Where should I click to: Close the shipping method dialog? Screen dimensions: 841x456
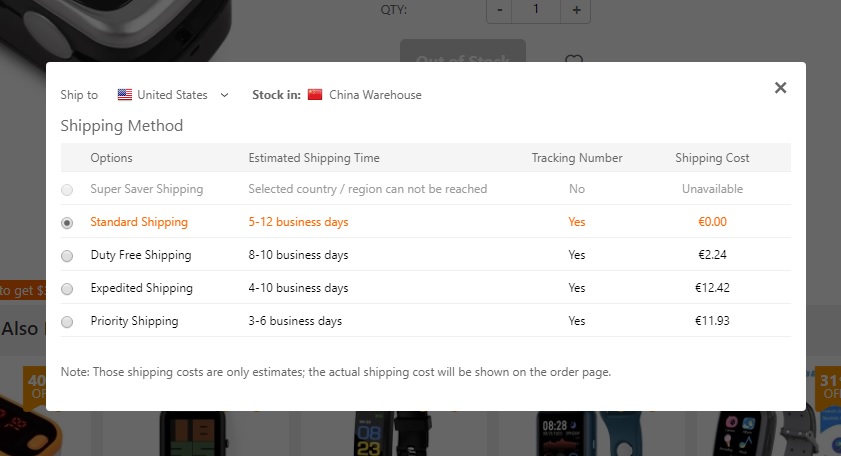click(781, 88)
